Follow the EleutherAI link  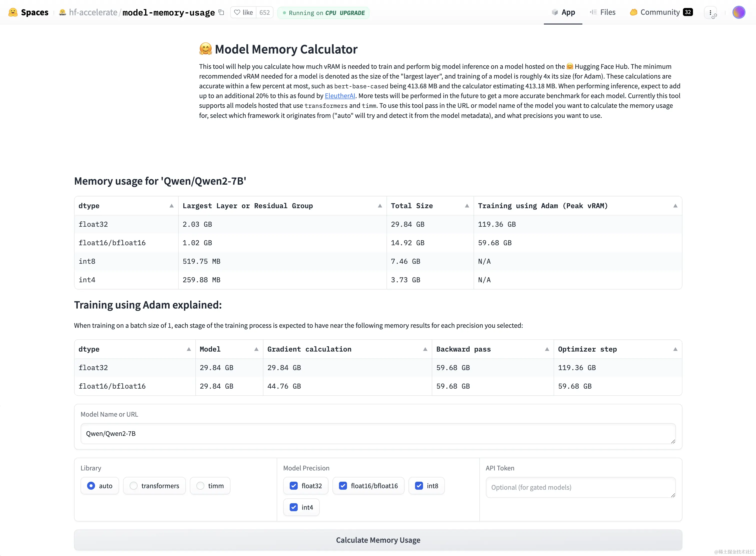(x=340, y=96)
